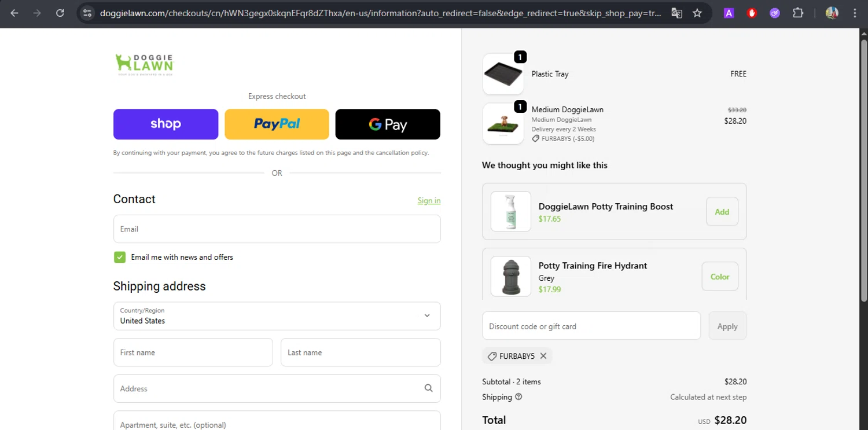This screenshot has height=430, width=868.
Task: Remove FURBABY5 discount with the X
Action: click(x=543, y=356)
